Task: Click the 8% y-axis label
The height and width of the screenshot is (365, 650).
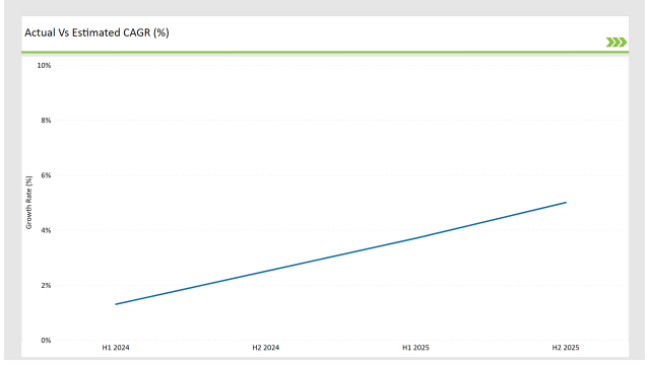Action: [x=46, y=121]
